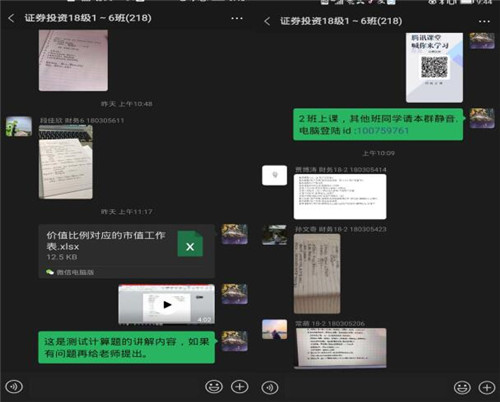
Task: Go back from right chat window
Action: tap(267, 21)
